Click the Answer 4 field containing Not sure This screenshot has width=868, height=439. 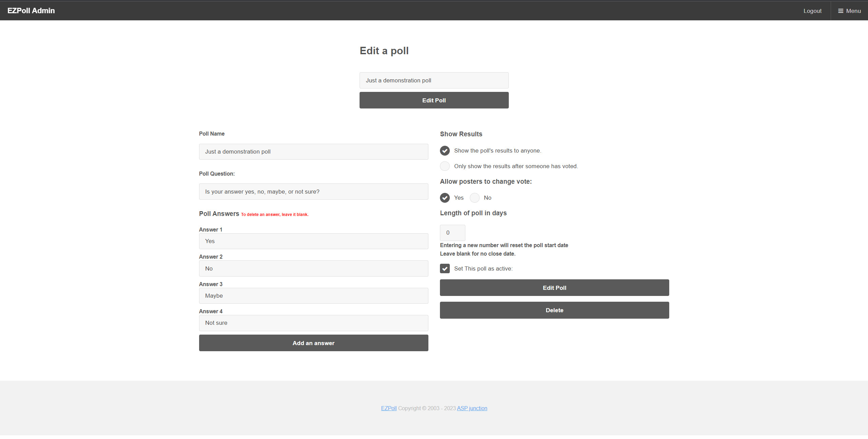[313, 323]
